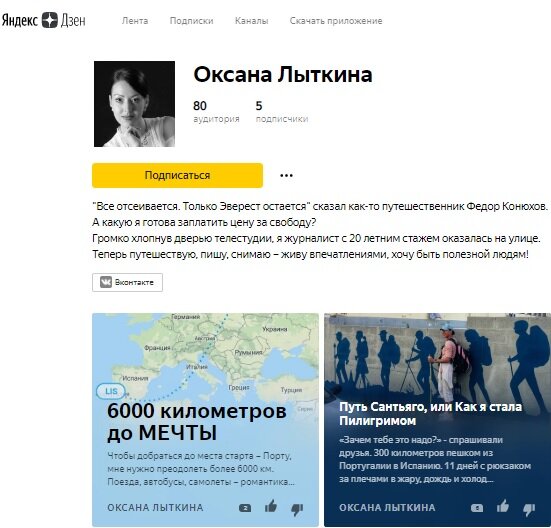Click the '80 аудитория' audience count
This screenshot has height=528, width=551.
(x=216, y=111)
